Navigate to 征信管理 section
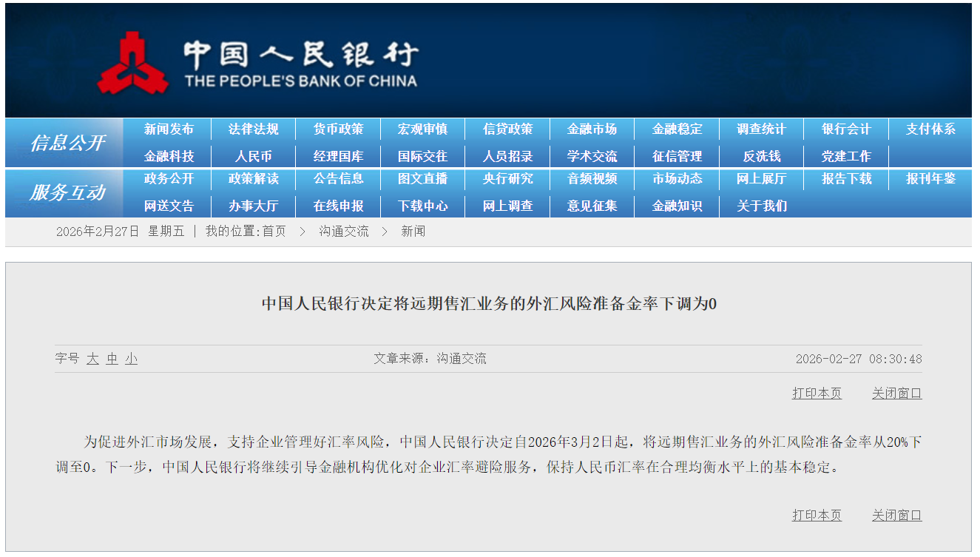The width and height of the screenshot is (980, 557). click(676, 157)
